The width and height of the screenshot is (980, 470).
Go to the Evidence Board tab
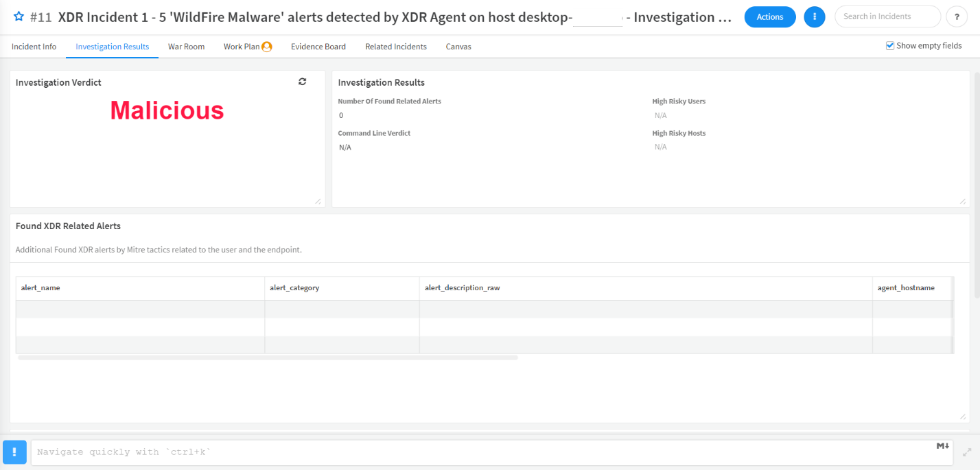pos(318,47)
